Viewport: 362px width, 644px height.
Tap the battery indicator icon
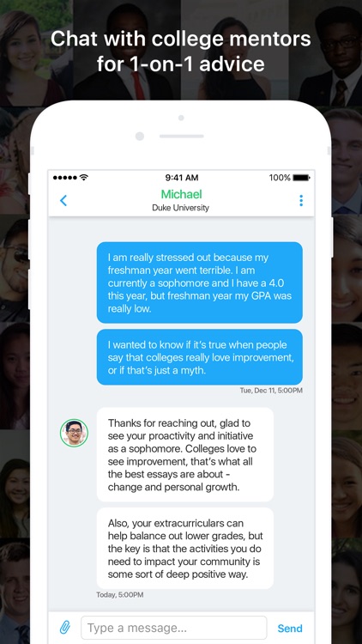301,178
